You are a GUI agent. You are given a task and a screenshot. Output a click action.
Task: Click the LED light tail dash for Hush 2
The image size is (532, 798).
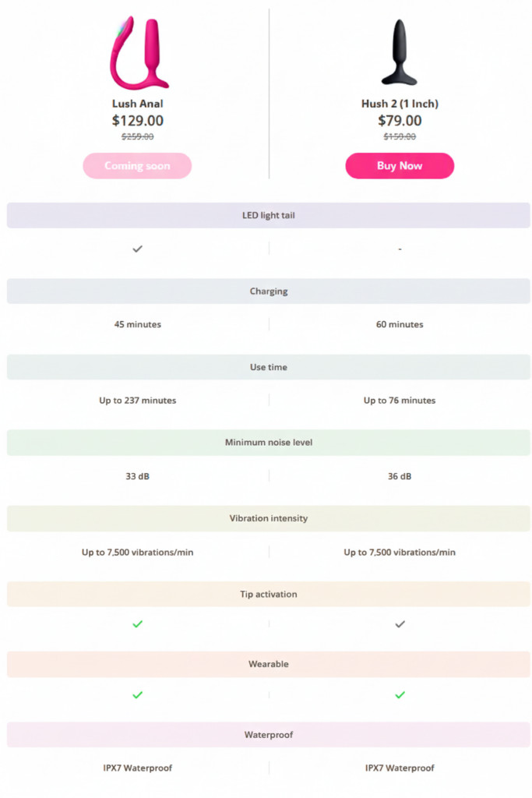coord(400,249)
